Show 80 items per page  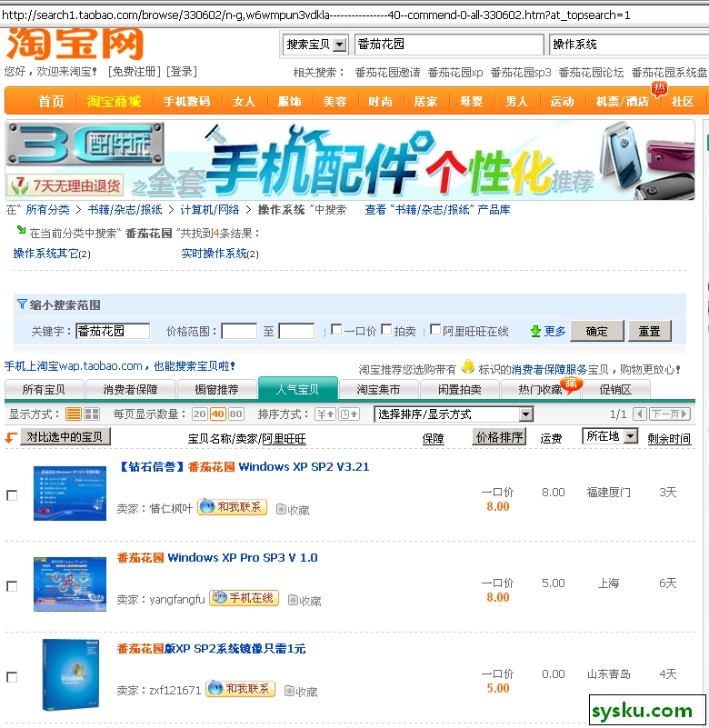pyautogui.click(x=235, y=414)
